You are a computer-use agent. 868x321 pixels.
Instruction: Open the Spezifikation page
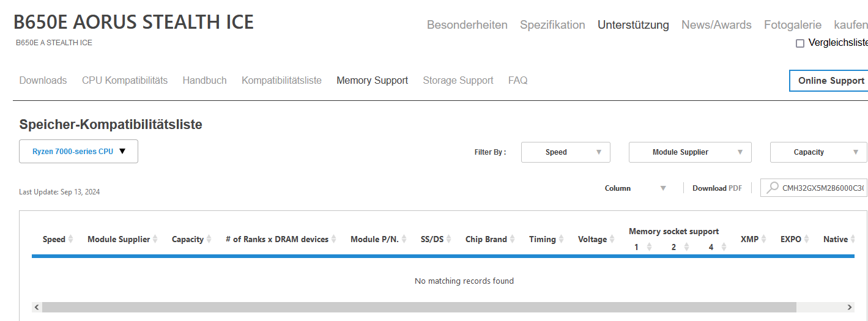[552, 25]
